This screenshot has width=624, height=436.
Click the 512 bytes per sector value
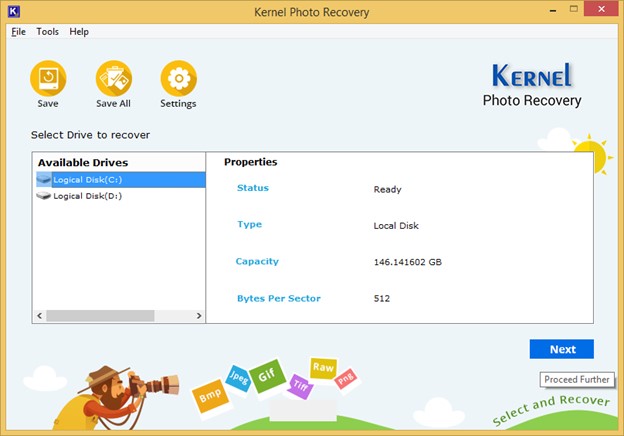point(382,298)
